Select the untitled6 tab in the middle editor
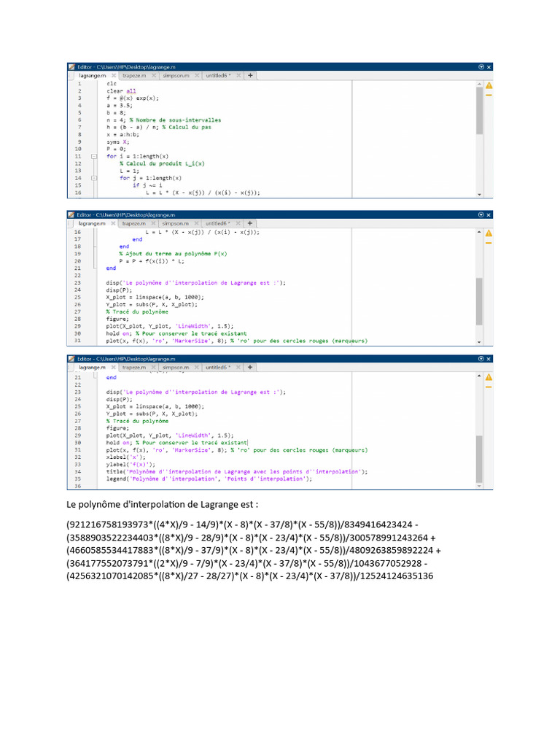560x747 pixels. coord(217,223)
